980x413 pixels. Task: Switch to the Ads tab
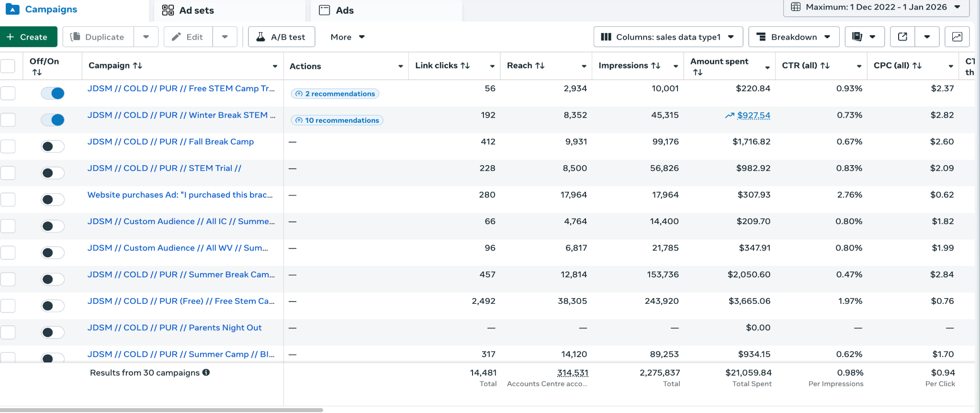pyautogui.click(x=337, y=11)
